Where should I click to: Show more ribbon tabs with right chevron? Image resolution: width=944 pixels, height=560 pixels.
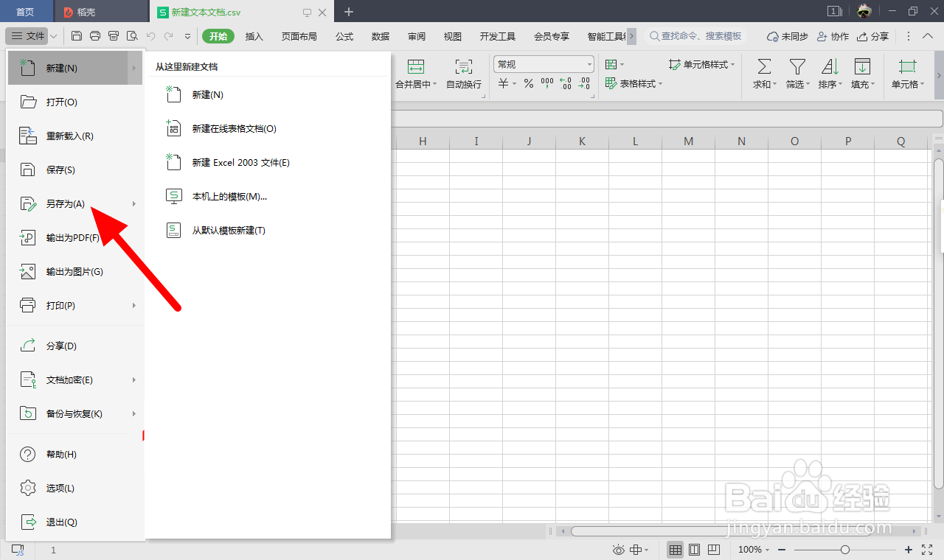[x=631, y=36]
